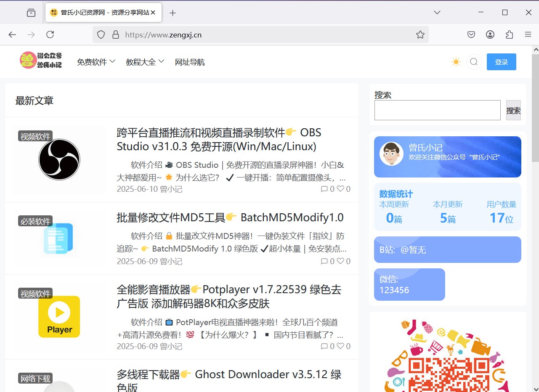Click the address bar showing zengxj.cn

point(261,34)
